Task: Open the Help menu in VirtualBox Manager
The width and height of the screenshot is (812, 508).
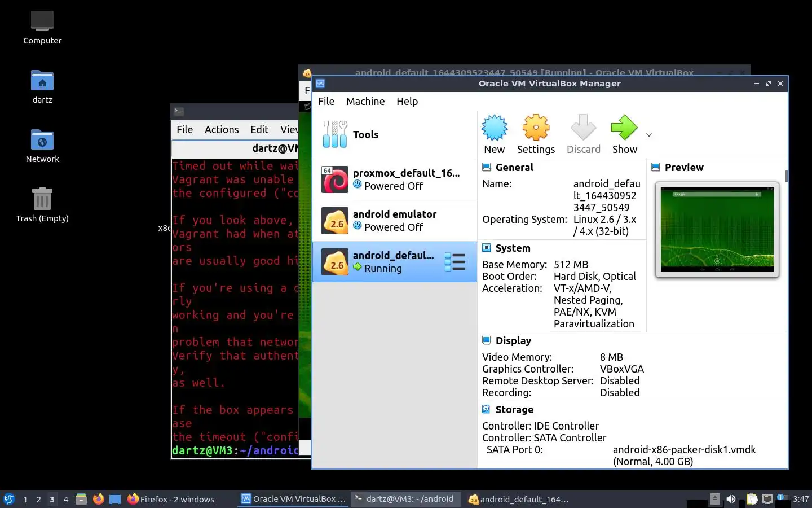Action: coord(407,102)
